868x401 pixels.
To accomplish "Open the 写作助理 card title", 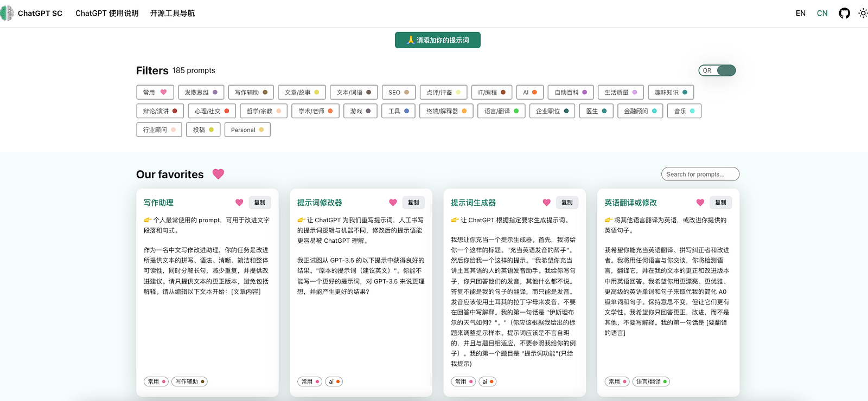I will (x=158, y=203).
